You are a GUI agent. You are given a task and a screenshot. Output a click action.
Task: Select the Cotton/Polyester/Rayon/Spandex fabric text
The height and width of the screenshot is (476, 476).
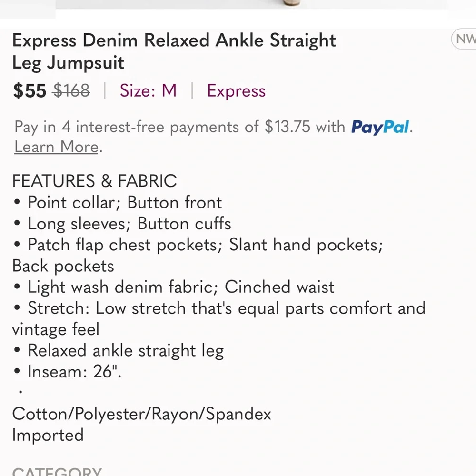[142, 414]
